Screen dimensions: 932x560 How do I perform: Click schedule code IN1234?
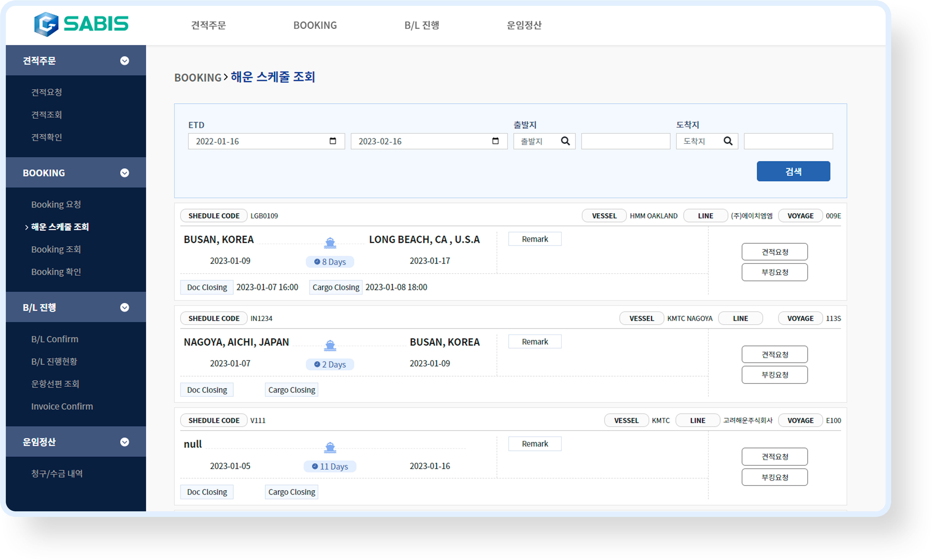pyautogui.click(x=261, y=318)
